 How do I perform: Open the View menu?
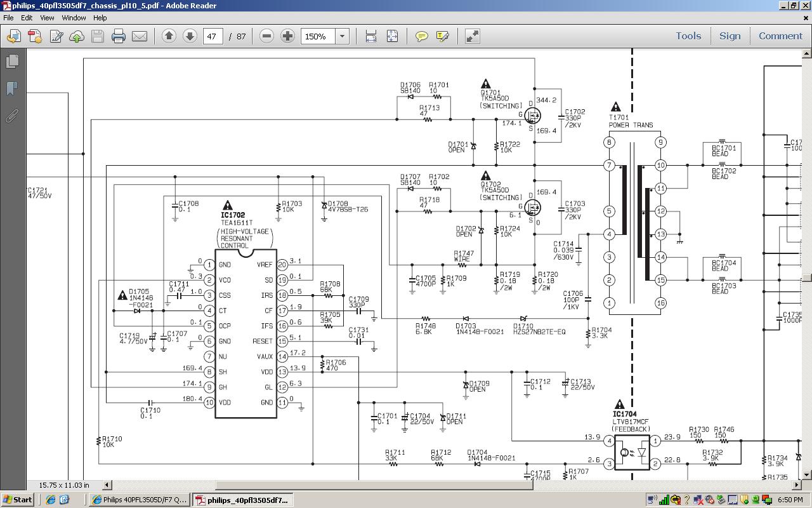pyautogui.click(x=47, y=18)
